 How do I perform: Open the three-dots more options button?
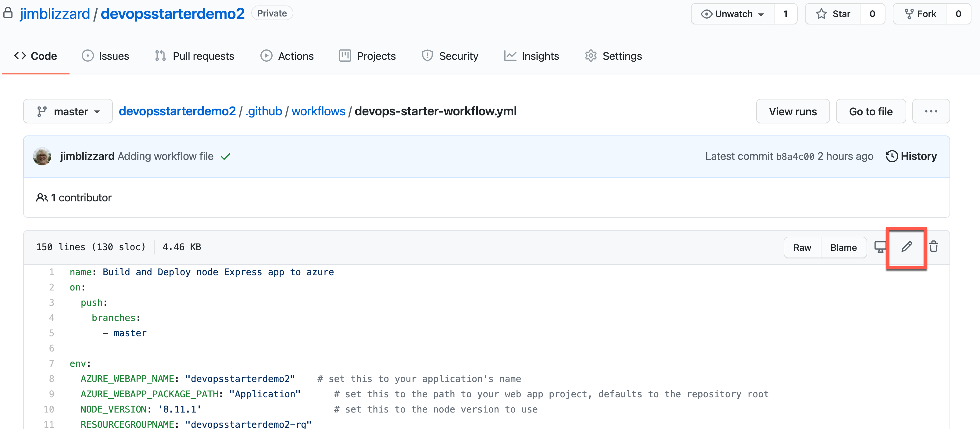[x=931, y=112]
